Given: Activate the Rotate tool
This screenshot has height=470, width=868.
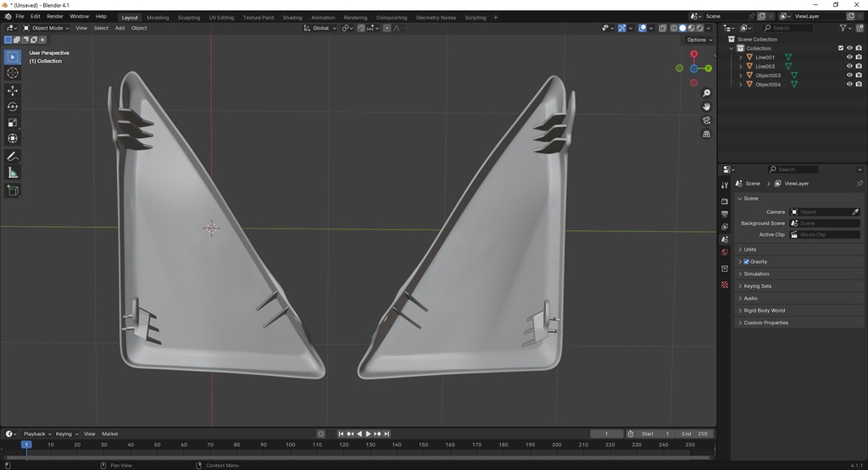Looking at the screenshot, I should (x=12, y=107).
